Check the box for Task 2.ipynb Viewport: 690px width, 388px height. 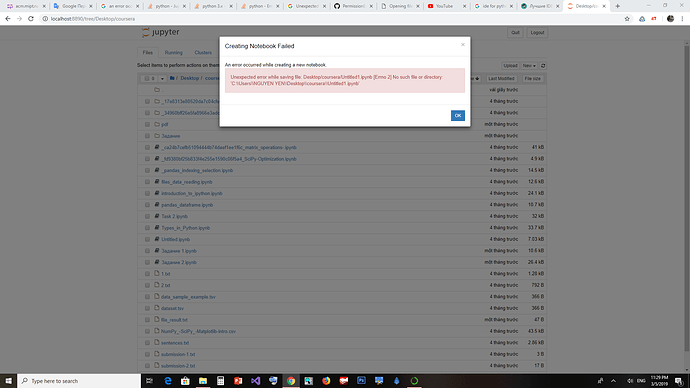pos(147,216)
